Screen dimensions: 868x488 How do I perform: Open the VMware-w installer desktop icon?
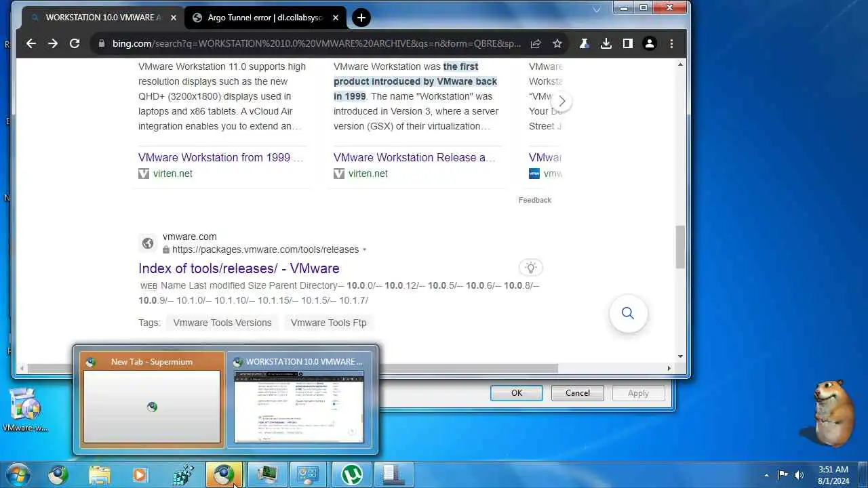[x=26, y=410]
